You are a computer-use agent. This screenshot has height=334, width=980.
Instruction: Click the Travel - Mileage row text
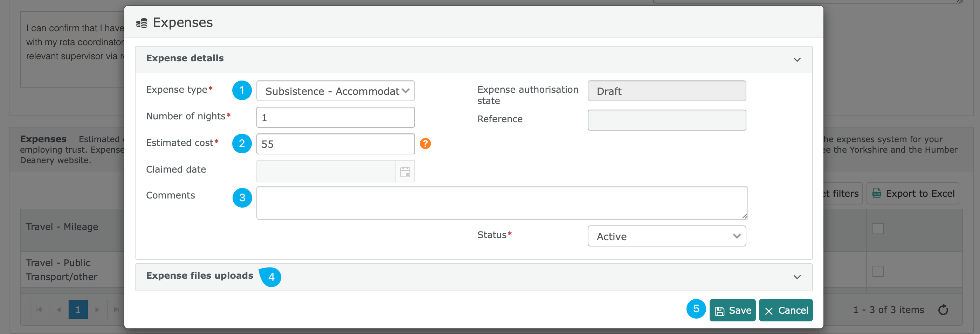pyautogui.click(x=62, y=227)
